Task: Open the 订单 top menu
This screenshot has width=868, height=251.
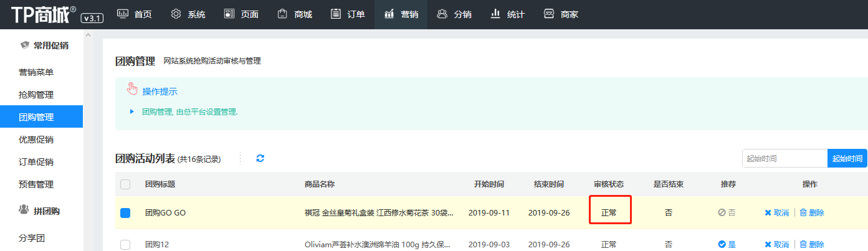Action: [348, 14]
